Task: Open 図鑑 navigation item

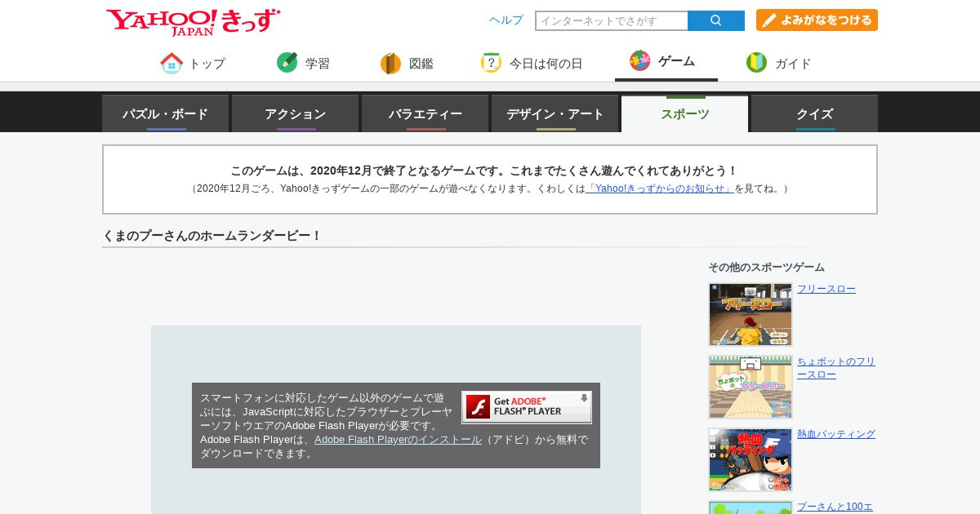Action: click(407, 63)
